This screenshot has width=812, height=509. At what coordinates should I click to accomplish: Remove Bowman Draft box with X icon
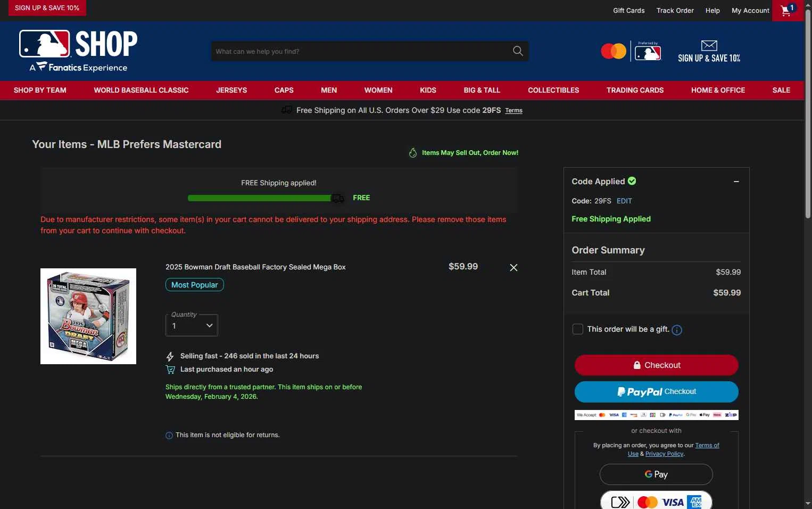(x=513, y=268)
